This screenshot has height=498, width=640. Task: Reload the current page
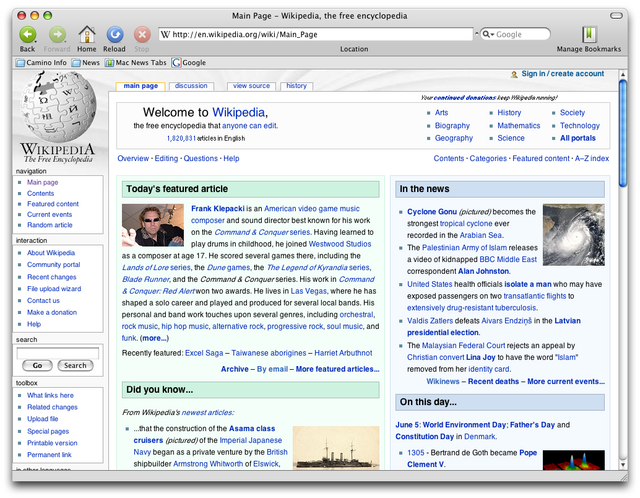114,35
